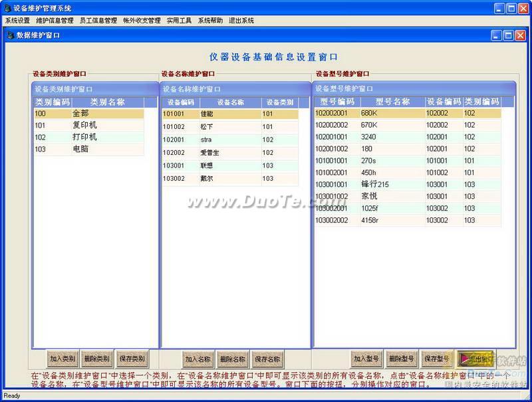The height and width of the screenshot is (402, 532).
Task: Select device name stra
Action: point(230,140)
